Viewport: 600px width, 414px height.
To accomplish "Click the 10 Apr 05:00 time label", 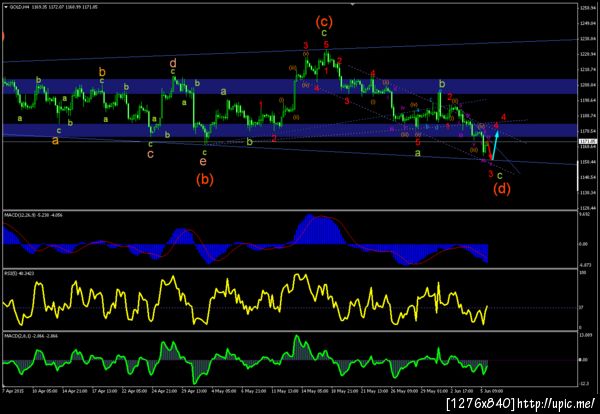I will click(x=45, y=391).
